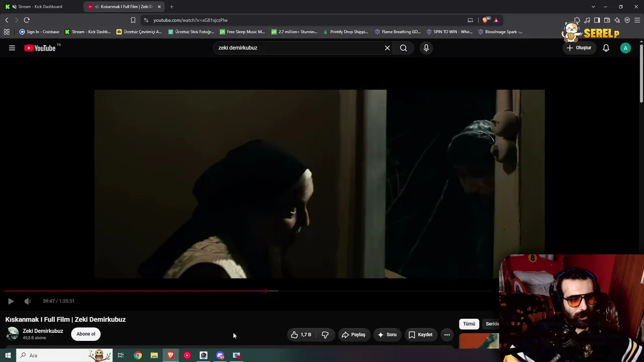Click the video title Kıskanmak I Full Film

pyautogui.click(x=65, y=319)
